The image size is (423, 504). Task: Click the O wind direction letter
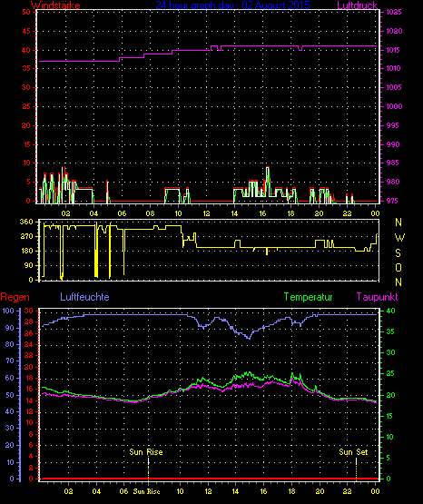(398, 267)
